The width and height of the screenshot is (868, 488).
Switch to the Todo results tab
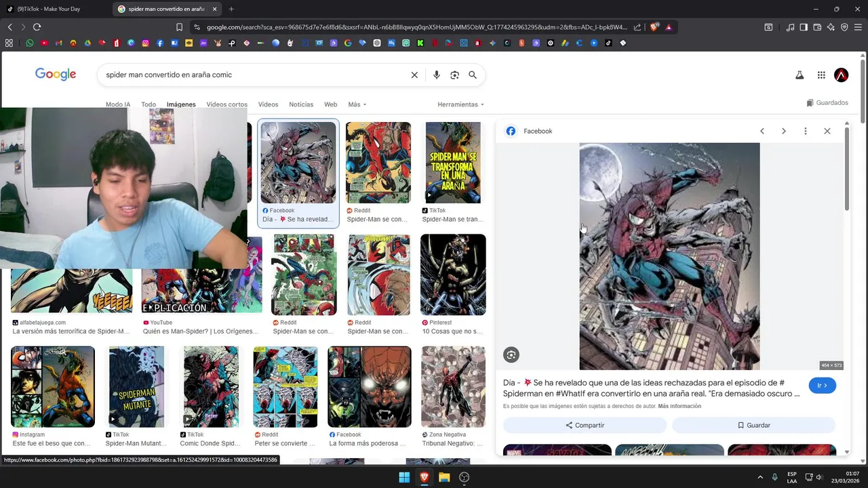[x=149, y=104]
